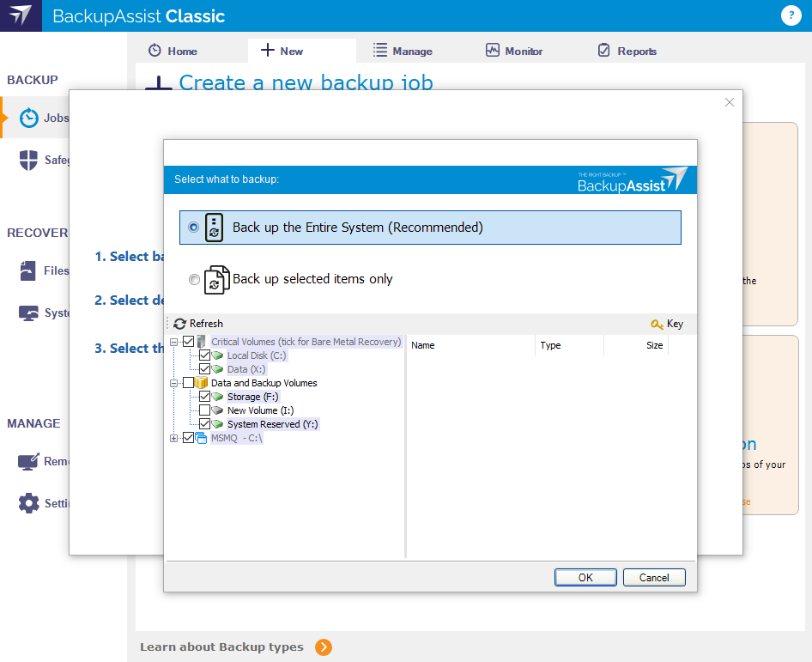This screenshot has height=662, width=812.
Task: Click the New Volume (I:) grey drive icon
Action: (x=217, y=410)
